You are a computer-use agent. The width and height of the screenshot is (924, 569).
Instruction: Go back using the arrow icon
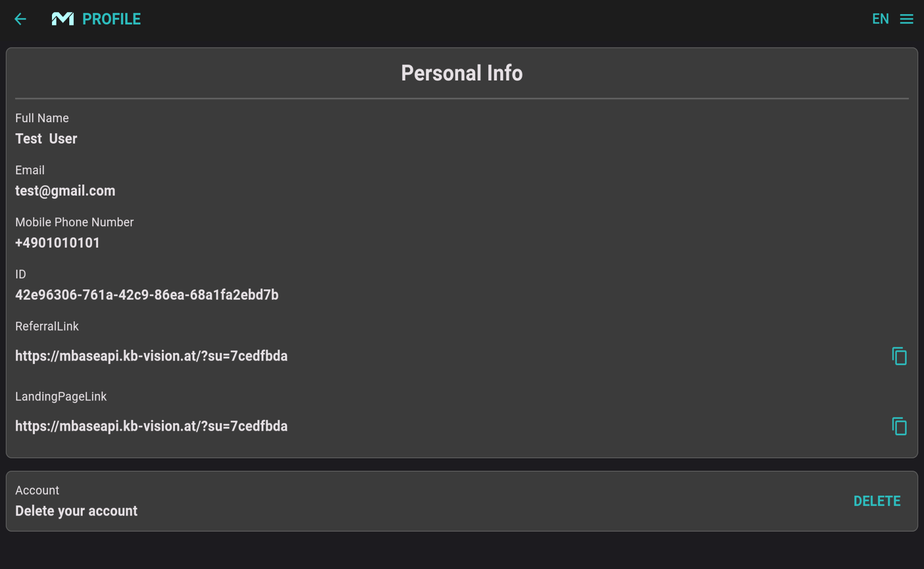coord(20,19)
